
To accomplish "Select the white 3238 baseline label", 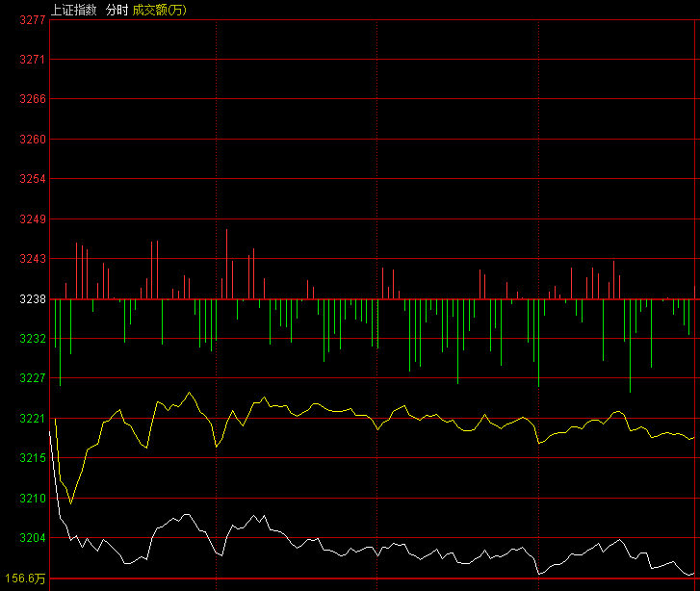I will click(33, 299).
